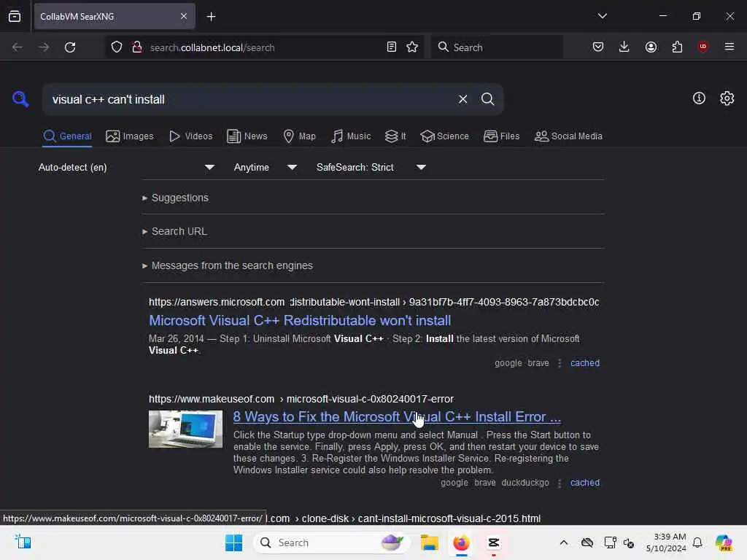Switch to the It tab
This screenshot has width=747, height=560.
click(x=395, y=136)
